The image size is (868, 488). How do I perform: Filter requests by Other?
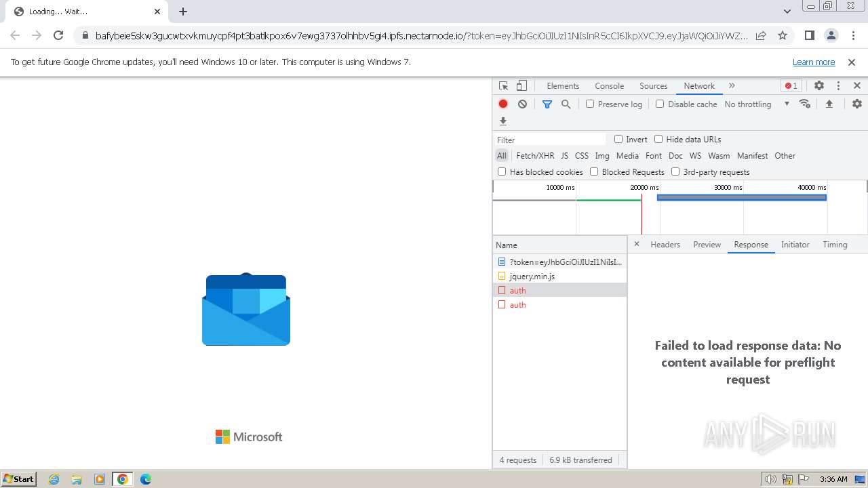785,155
